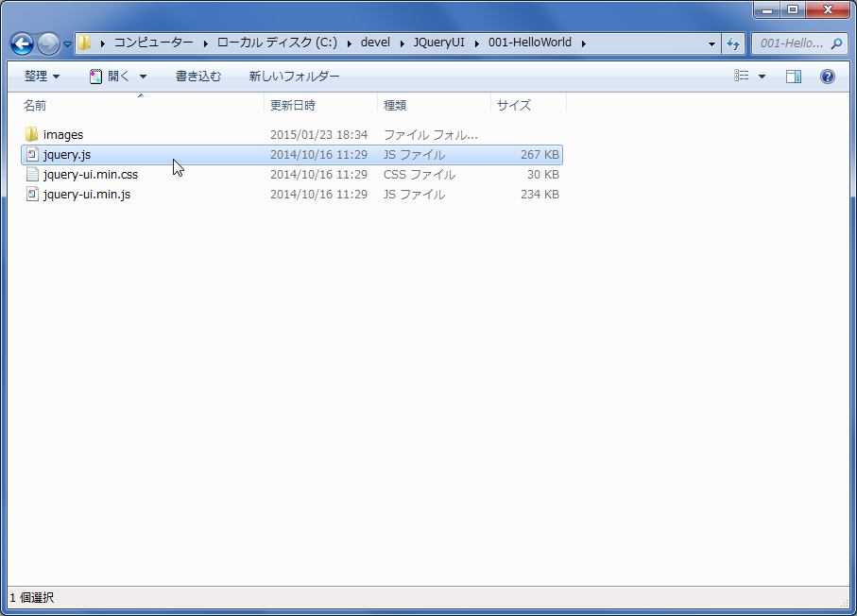This screenshot has height=616, width=857.
Task: Close the Explorer window
Action: [x=828, y=9]
